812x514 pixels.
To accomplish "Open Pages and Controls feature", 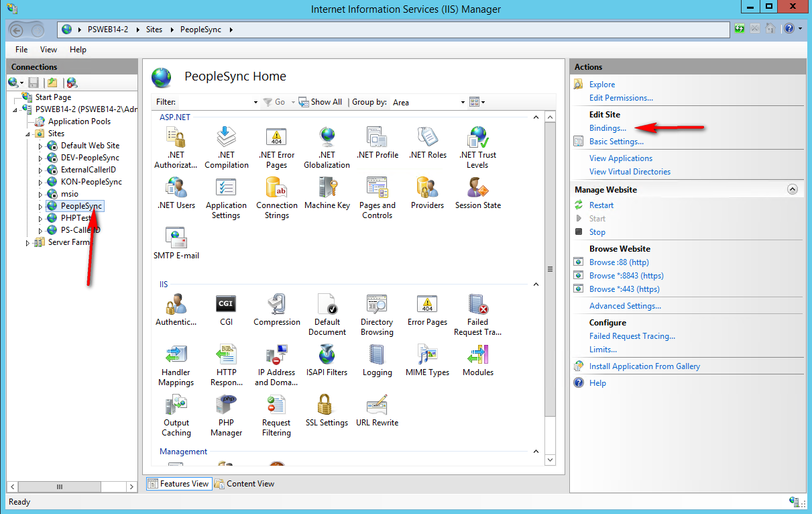I will point(378,198).
